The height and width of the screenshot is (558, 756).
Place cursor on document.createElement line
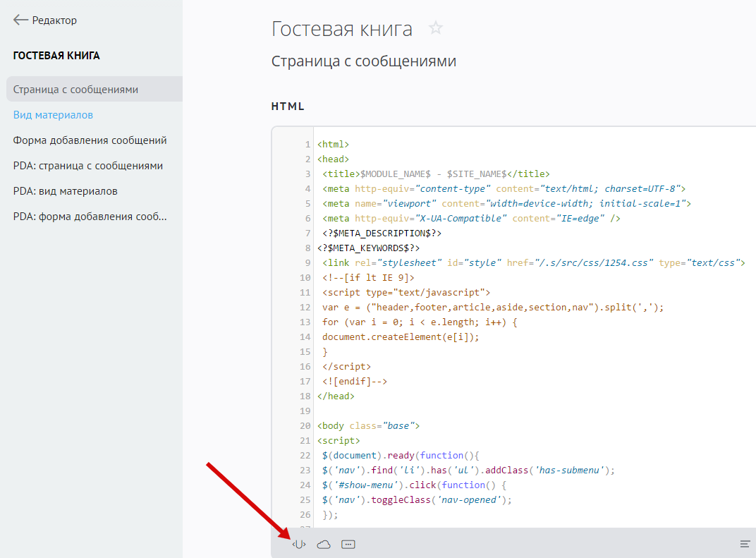click(x=401, y=337)
